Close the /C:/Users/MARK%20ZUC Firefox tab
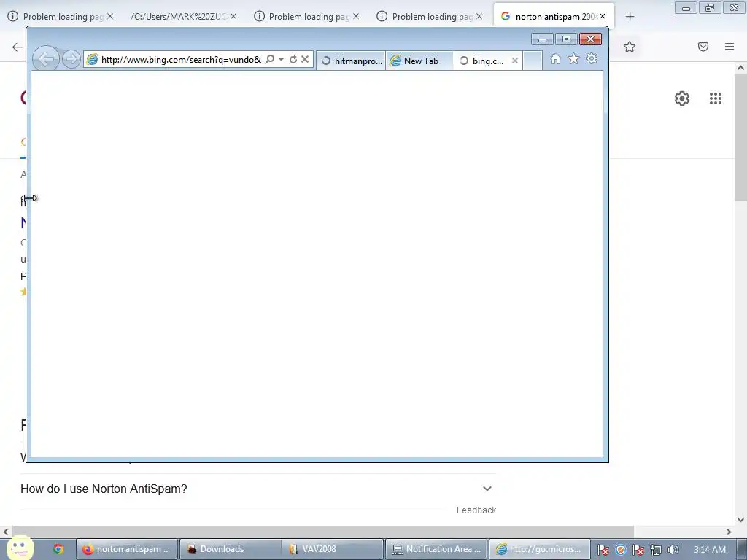747x560 pixels. 233,16
